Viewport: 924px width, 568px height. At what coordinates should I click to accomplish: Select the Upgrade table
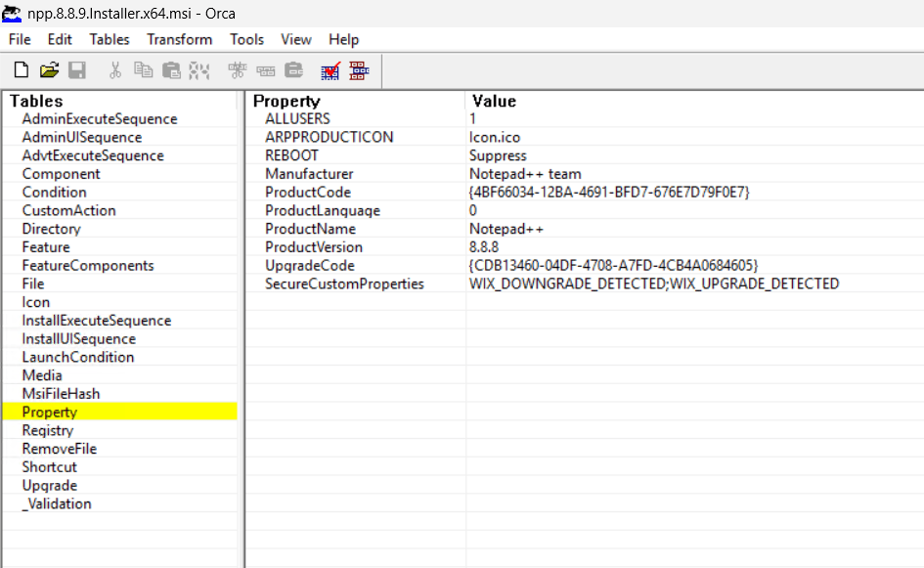49,485
